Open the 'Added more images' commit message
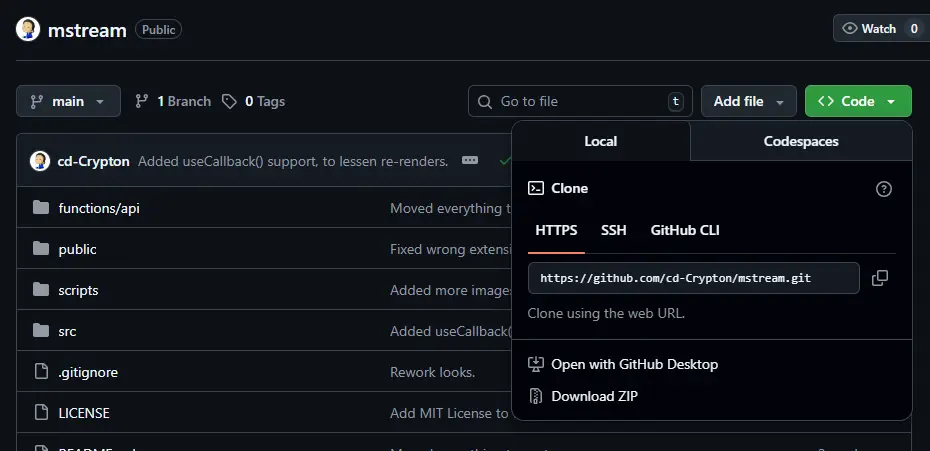 click(x=451, y=290)
